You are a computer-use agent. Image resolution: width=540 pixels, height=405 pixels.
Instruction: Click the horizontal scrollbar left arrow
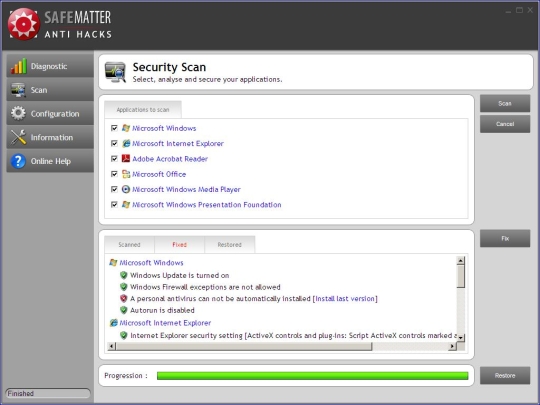(x=111, y=346)
